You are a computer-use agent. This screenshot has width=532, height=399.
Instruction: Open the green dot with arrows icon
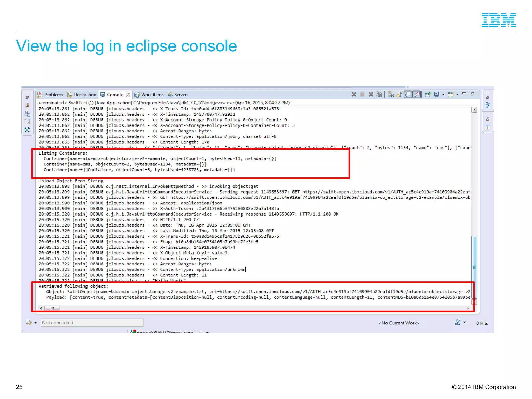click(x=27, y=130)
